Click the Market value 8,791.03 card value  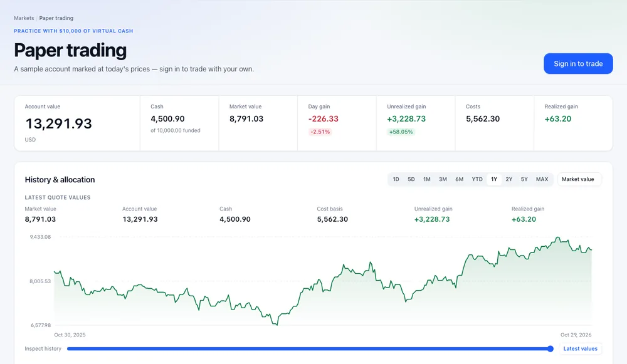[x=246, y=118]
